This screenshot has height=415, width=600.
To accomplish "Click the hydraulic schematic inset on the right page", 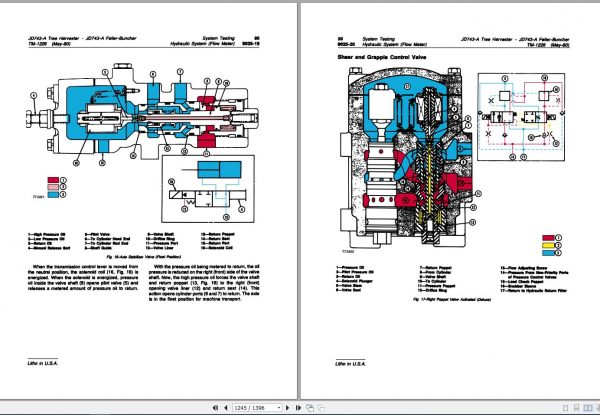I will [521, 117].
